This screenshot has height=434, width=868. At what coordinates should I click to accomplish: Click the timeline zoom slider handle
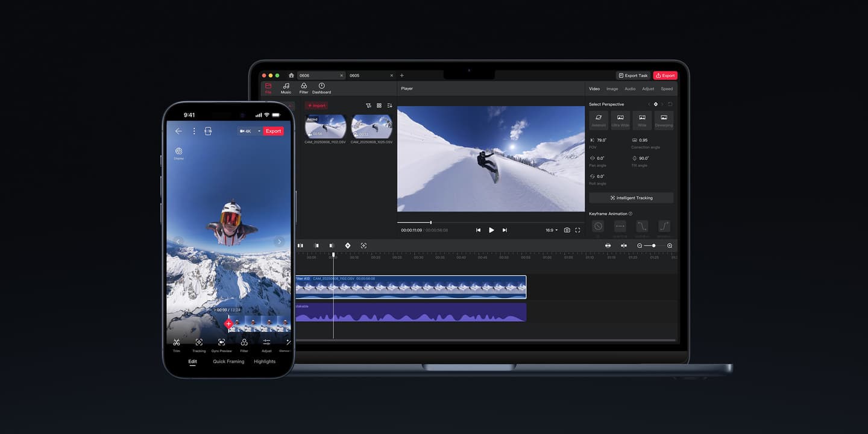tap(654, 245)
